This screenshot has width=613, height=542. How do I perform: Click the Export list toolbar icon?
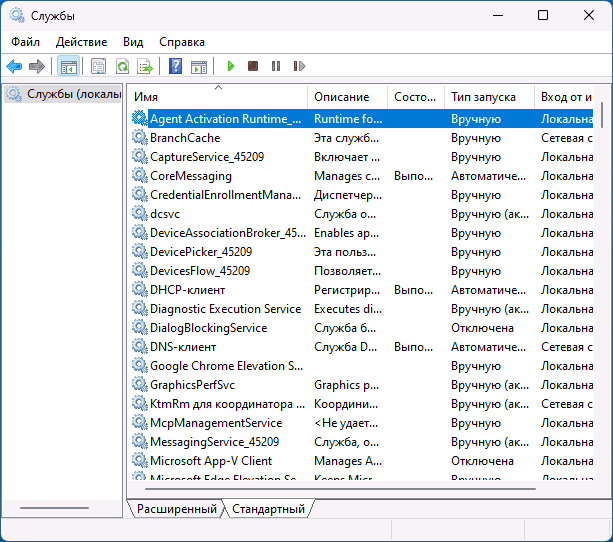pos(145,66)
